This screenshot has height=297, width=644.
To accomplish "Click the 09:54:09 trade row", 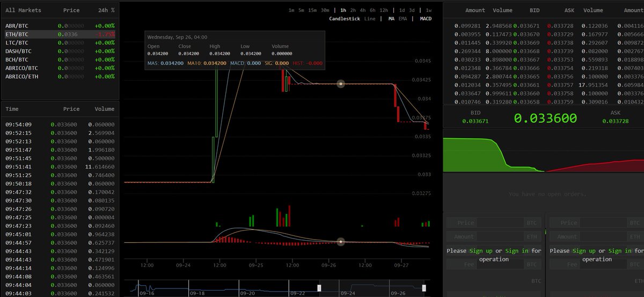I will pos(60,124).
